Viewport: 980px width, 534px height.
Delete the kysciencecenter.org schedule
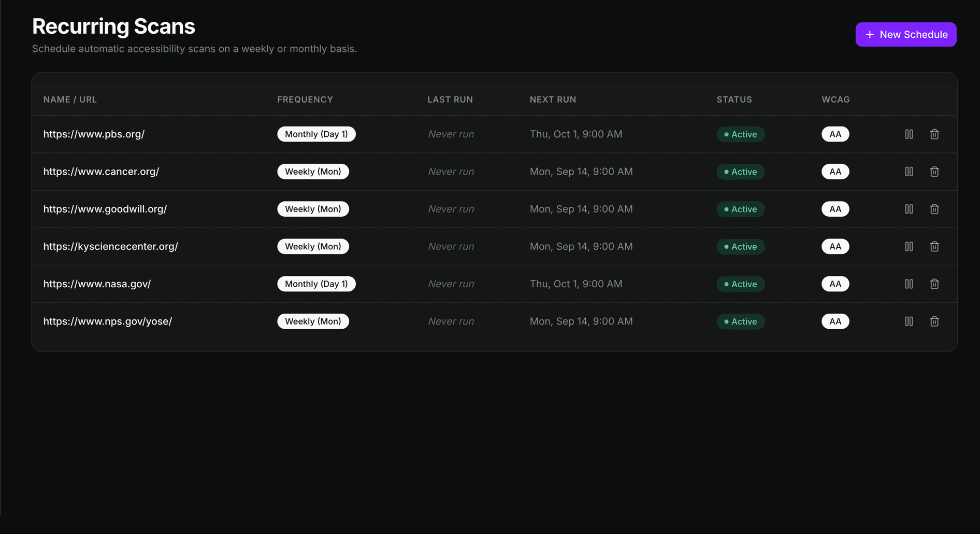[934, 246]
